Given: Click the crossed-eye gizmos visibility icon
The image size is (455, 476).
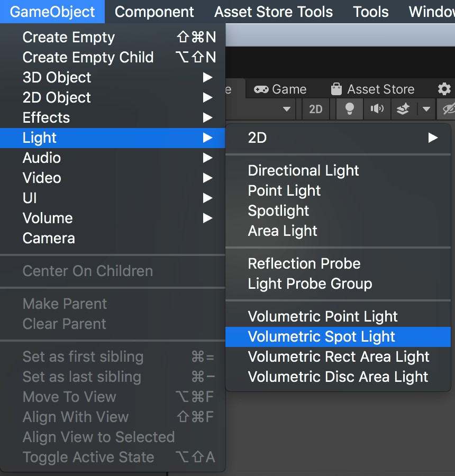Looking at the screenshot, I should [x=449, y=109].
